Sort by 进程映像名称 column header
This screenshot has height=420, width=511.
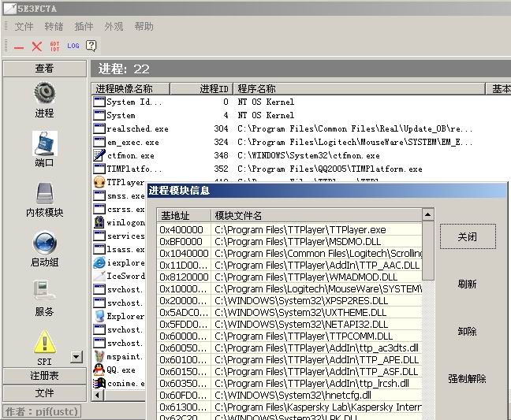pyautogui.click(x=130, y=88)
